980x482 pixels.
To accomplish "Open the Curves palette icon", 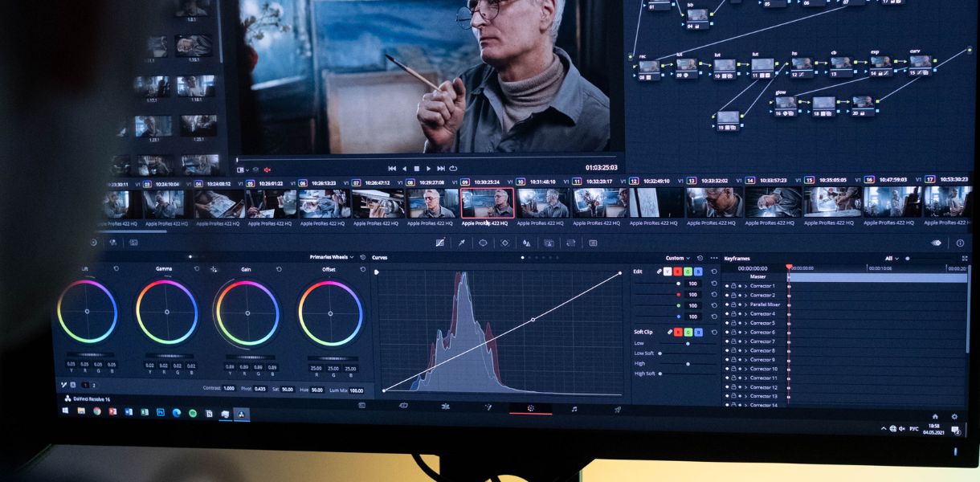I will point(440,242).
